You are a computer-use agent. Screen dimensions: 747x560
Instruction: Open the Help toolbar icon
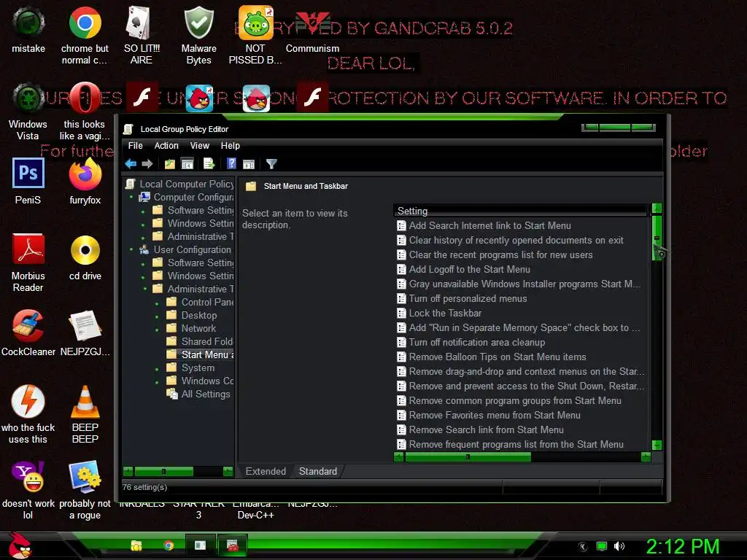pos(231,163)
